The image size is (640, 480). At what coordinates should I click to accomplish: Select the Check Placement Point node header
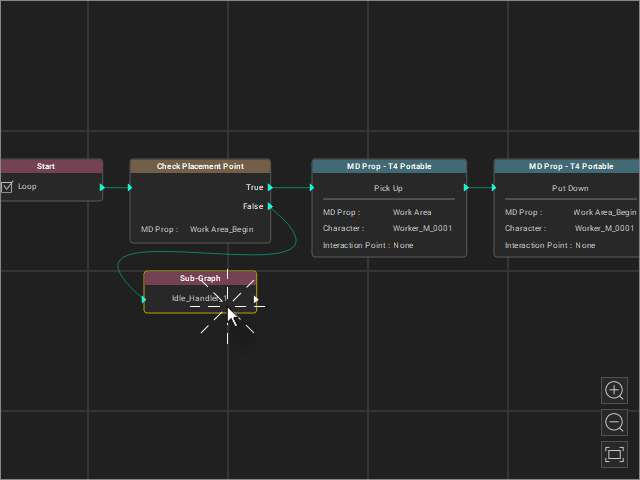tap(200, 166)
